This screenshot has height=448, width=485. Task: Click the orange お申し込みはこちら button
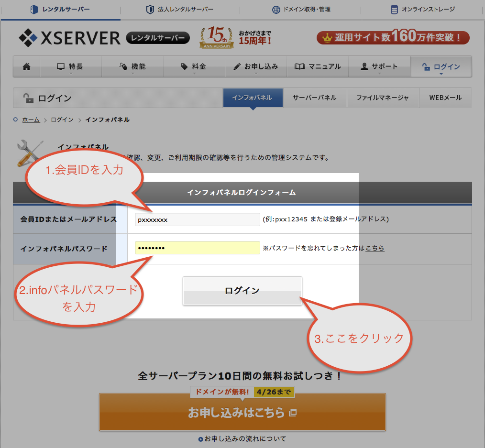point(242,412)
